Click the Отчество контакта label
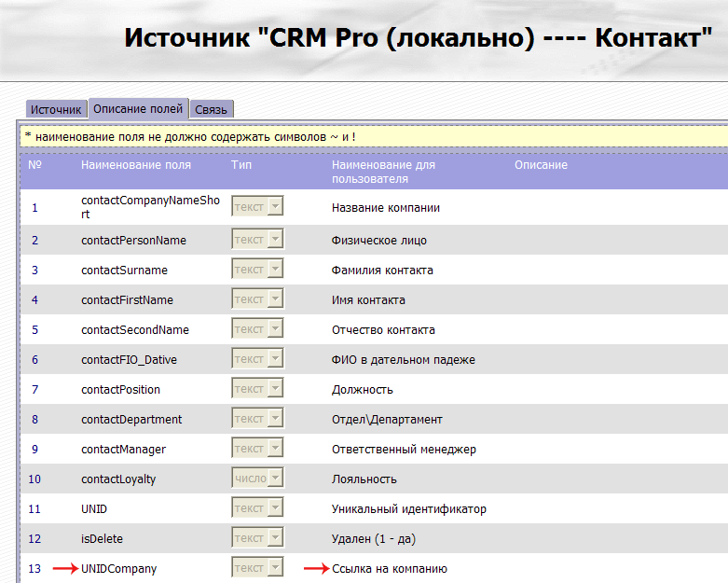728x583 pixels. 383,330
